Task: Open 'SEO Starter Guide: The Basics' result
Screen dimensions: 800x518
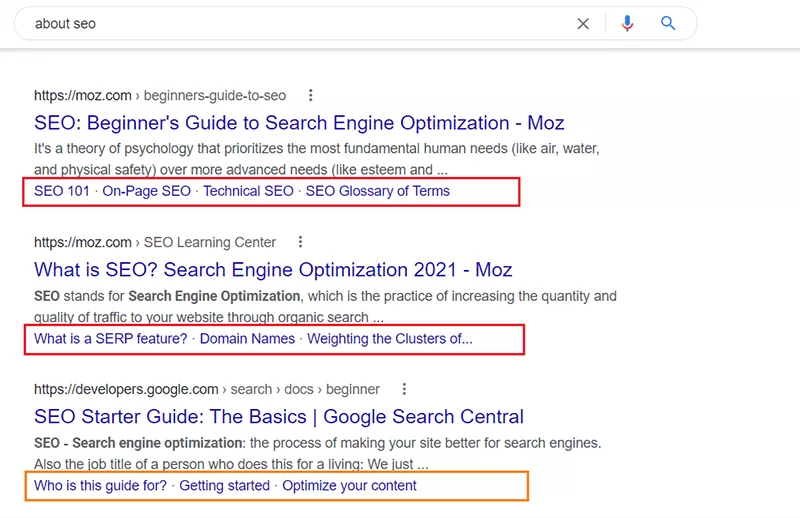Action: (279, 416)
